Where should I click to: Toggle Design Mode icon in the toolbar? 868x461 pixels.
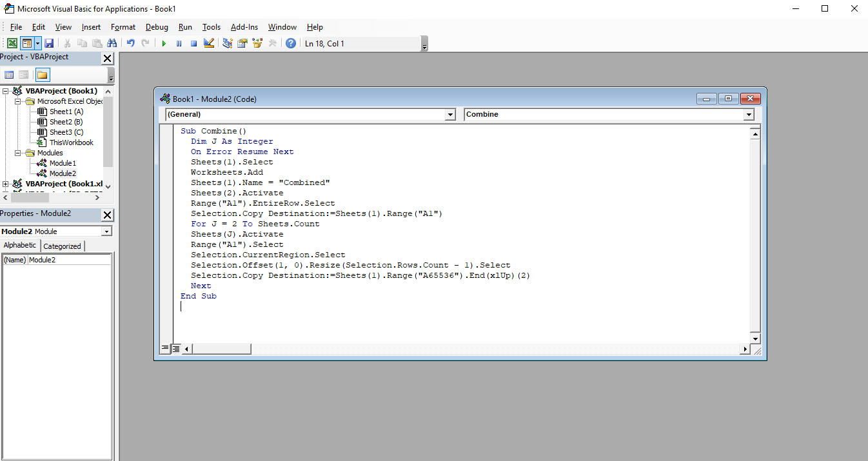[x=209, y=43]
